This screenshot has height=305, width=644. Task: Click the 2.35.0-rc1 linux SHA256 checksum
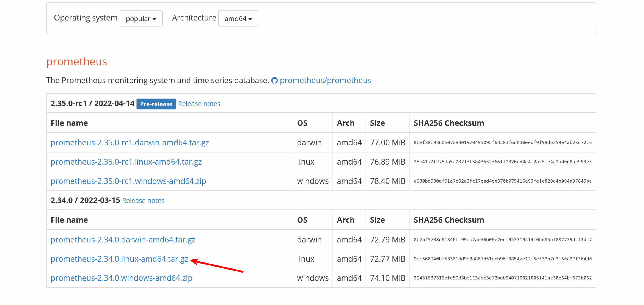coord(502,162)
